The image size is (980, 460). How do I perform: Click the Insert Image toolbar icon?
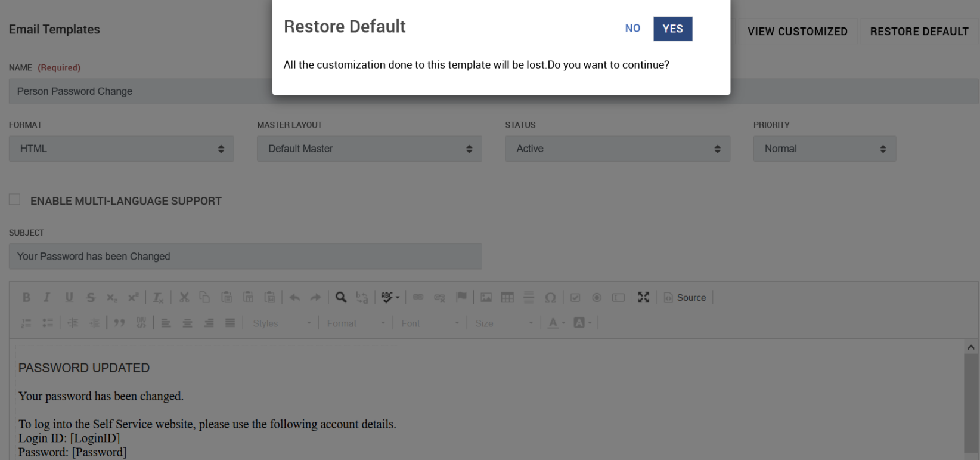pyautogui.click(x=486, y=297)
